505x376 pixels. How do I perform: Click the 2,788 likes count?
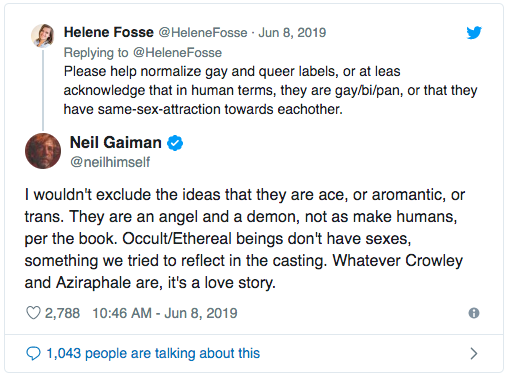tap(62, 313)
